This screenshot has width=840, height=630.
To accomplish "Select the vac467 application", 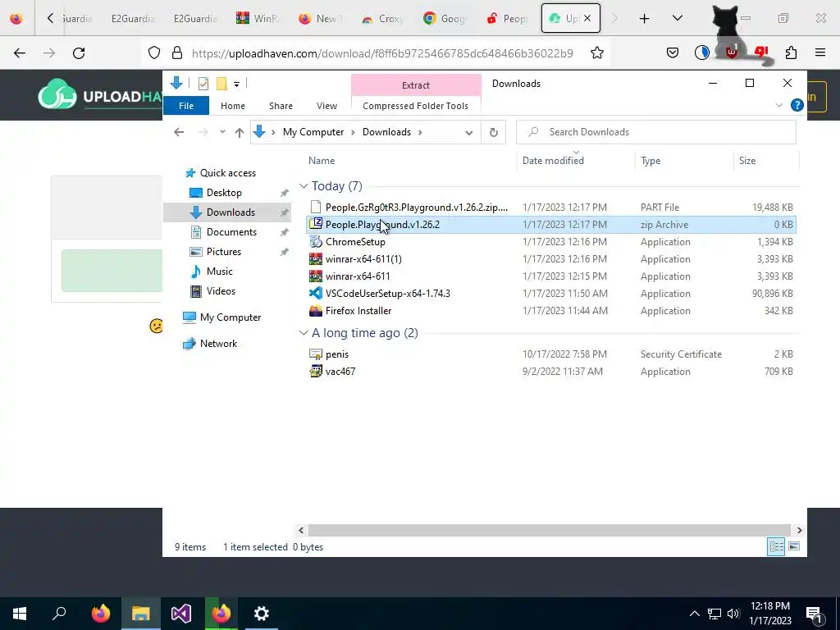I will pos(340,372).
